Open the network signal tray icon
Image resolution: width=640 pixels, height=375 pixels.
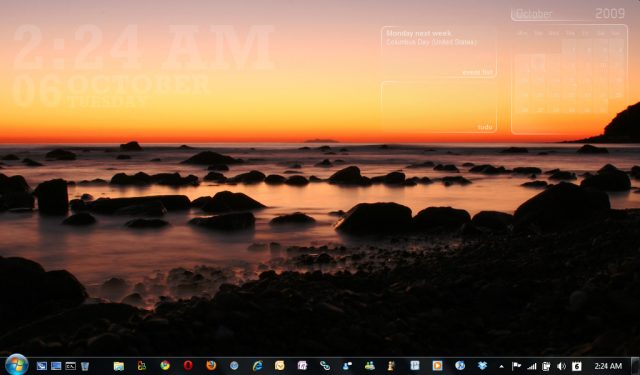[531, 366]
